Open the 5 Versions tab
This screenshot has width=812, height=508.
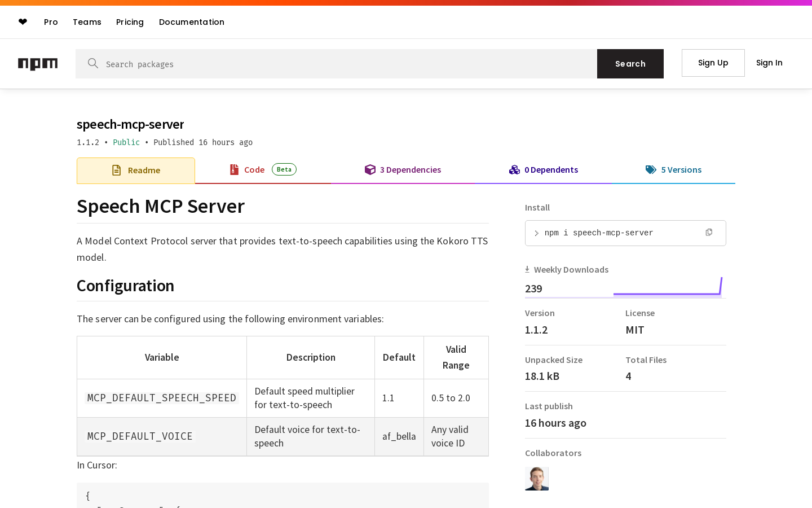(673, 170)
